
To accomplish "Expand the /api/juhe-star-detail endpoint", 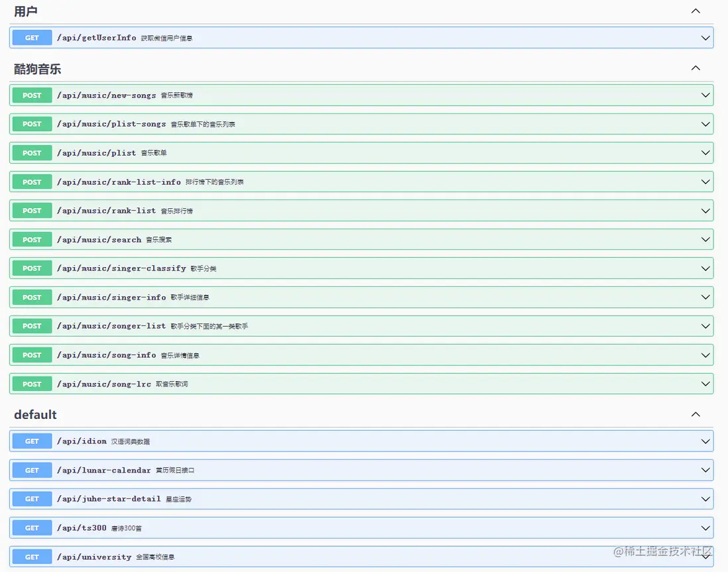I will click(x=705, y=498).
